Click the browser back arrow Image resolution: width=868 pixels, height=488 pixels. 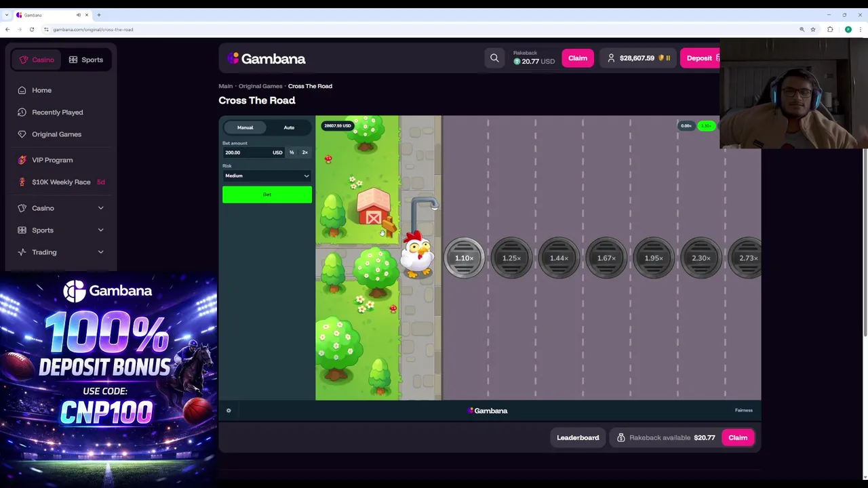click(7, 29)
